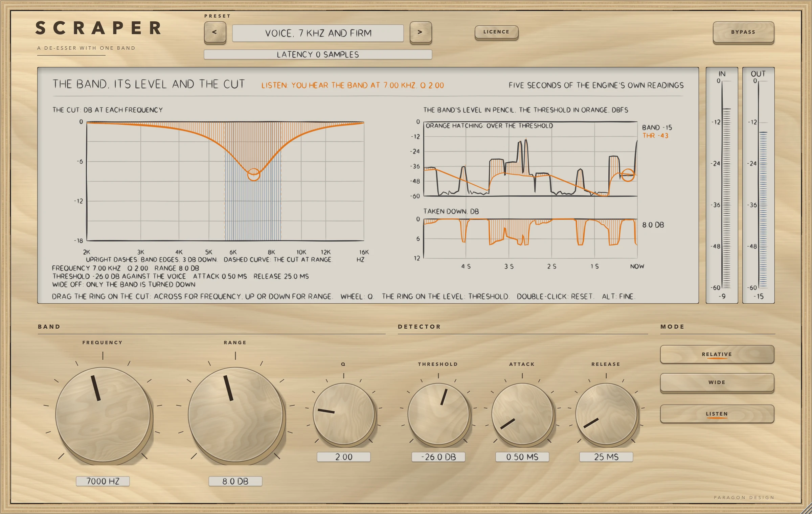
Task: Click the Range knob
Action: click(235, 415)
